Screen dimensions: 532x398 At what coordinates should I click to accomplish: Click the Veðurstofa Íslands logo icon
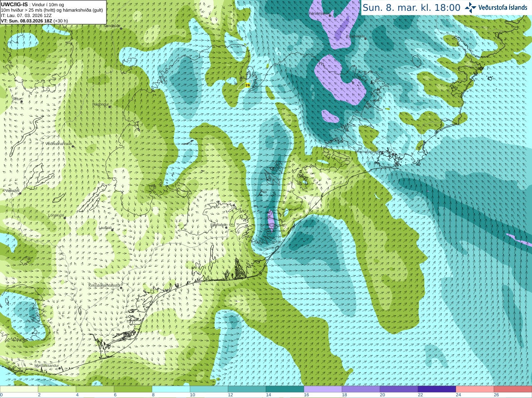tap(470, 7)
